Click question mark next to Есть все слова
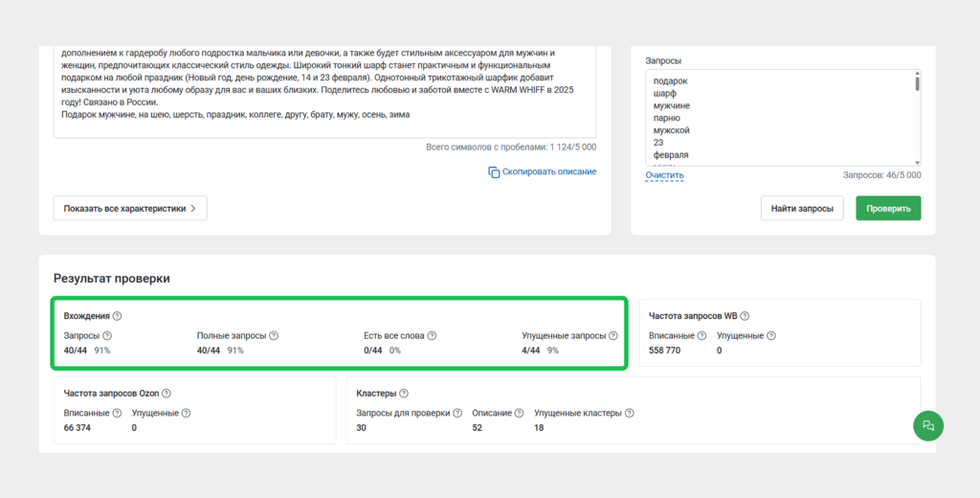 point(432,336)
